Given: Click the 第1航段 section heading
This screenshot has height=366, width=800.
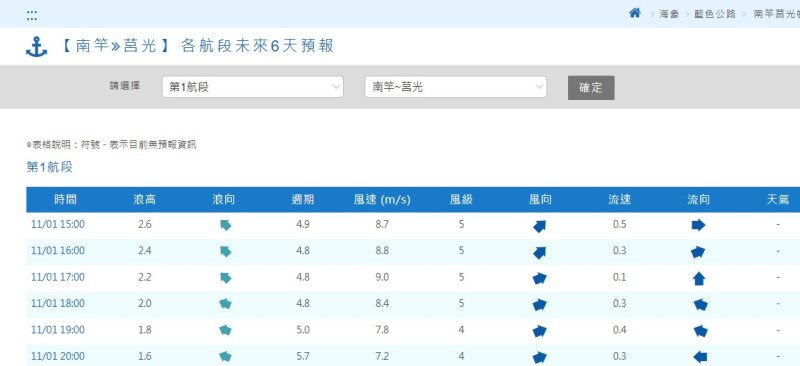Looking at the screenshot, I should (49, 167).
